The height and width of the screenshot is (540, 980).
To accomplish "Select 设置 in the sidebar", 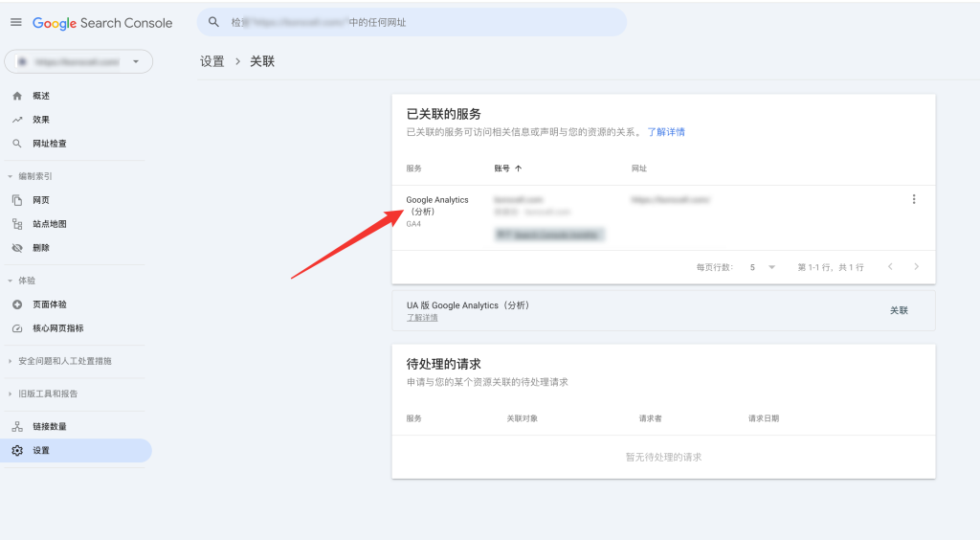I will (x=77, y=450).
